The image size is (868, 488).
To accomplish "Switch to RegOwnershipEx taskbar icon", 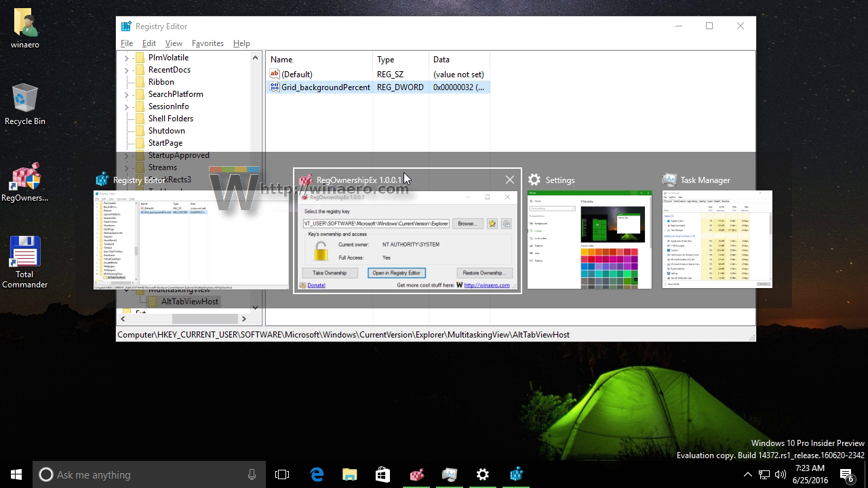I will pos(416,474).
